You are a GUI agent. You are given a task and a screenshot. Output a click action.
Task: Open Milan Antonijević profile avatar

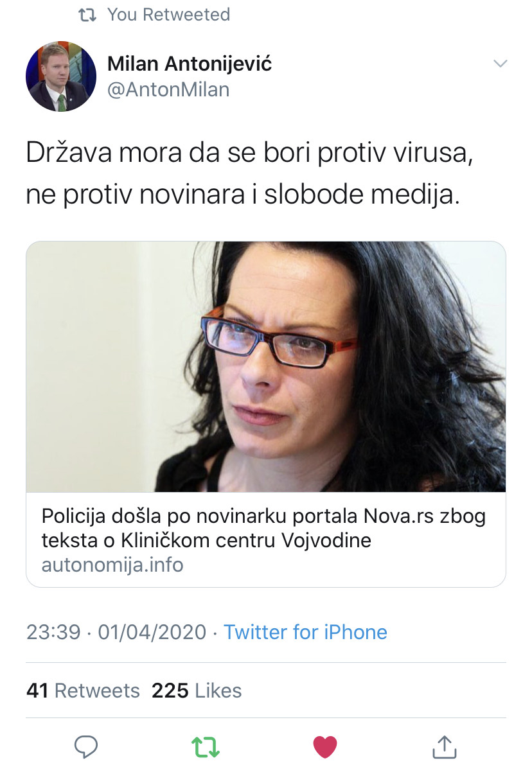click(x=61, y=76)
